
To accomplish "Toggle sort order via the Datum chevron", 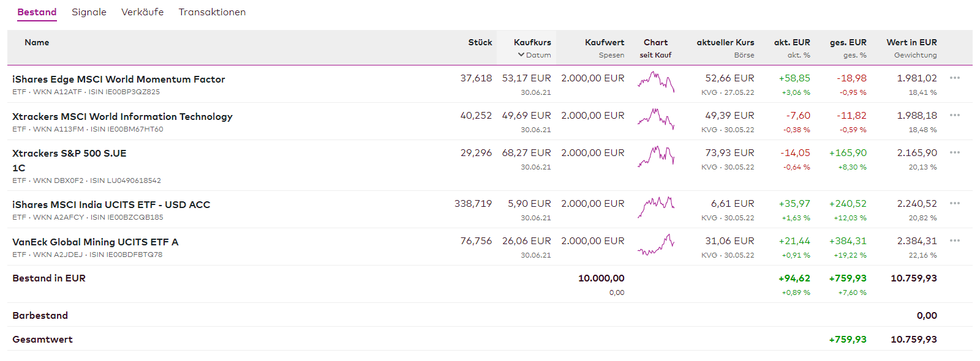I will (x=521, y=55).
